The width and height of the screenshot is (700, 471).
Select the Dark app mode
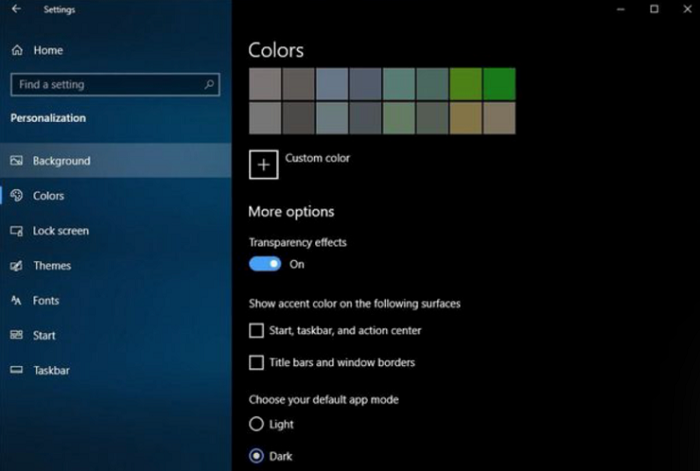256,456
